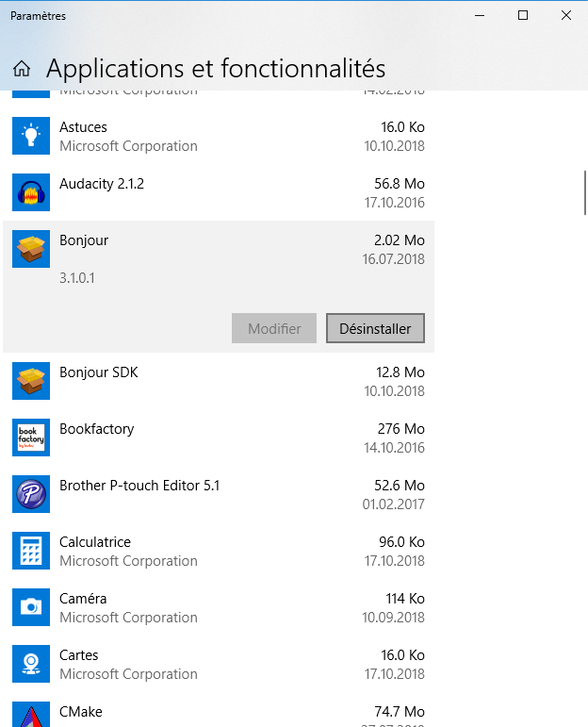Select the Brother P-touch Editor 5.1 name

click(x=139, y=486)
